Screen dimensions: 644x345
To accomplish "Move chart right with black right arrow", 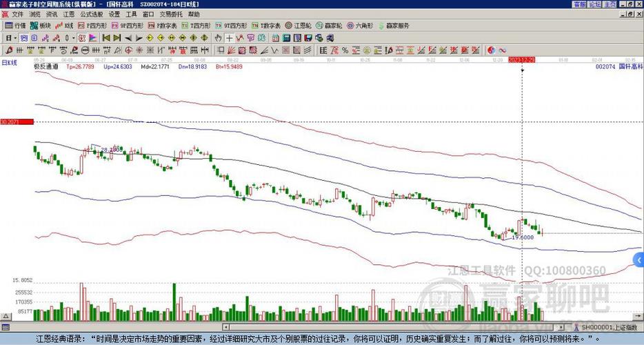I will 139,38.
